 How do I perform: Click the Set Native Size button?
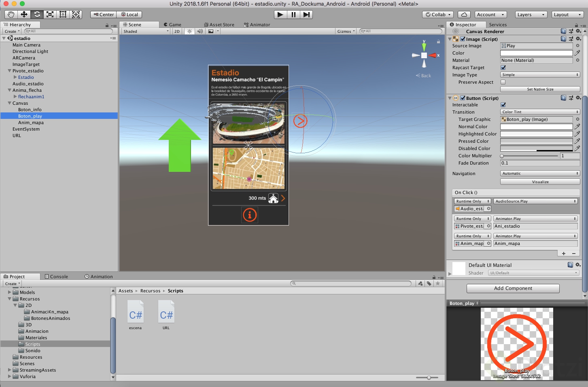(540, 89)
